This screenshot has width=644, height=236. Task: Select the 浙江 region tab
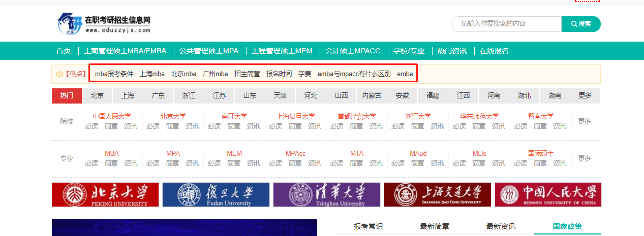tap(189, 96)
